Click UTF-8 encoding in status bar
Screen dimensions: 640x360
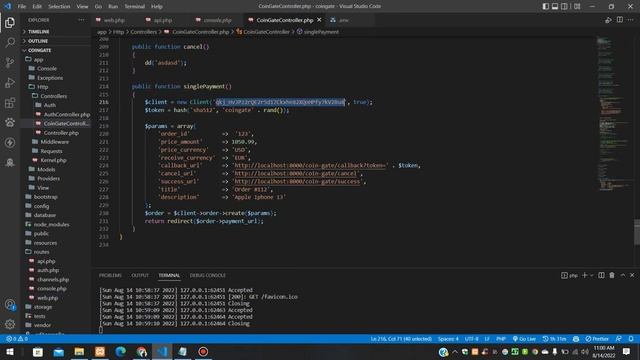(471, 339)
